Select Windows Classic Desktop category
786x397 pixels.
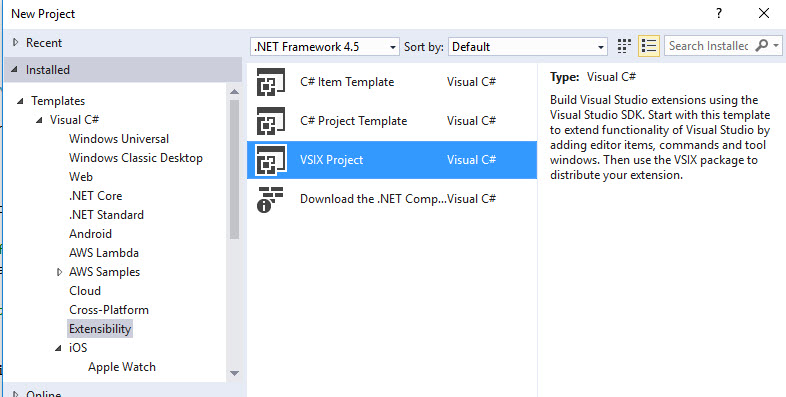click(136, 158)
